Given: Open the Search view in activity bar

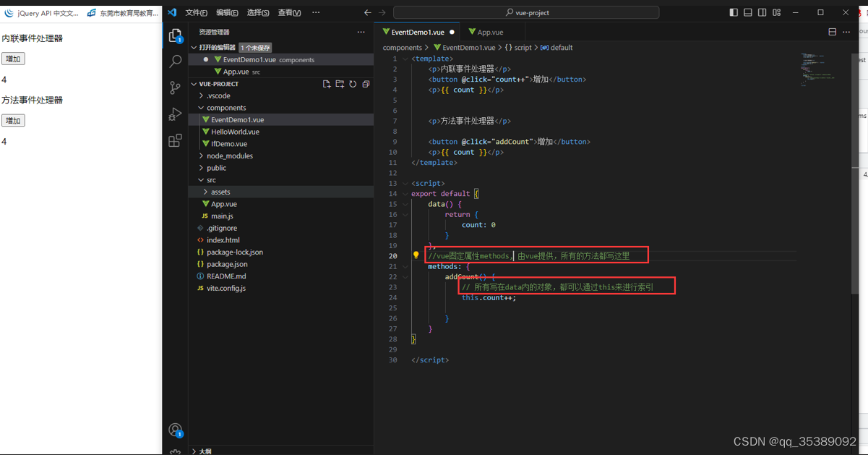Looking at the screenshot, I should tap(175, 61).
